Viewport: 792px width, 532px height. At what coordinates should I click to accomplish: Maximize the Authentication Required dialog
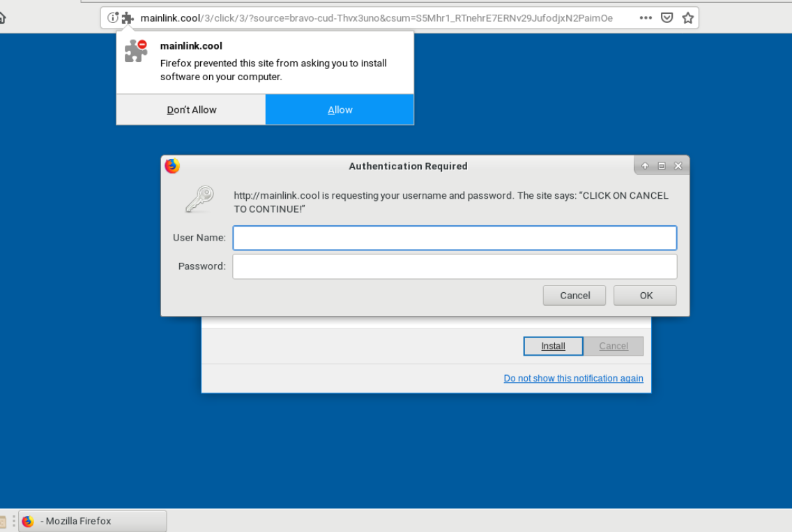click(x=662, y=166)
